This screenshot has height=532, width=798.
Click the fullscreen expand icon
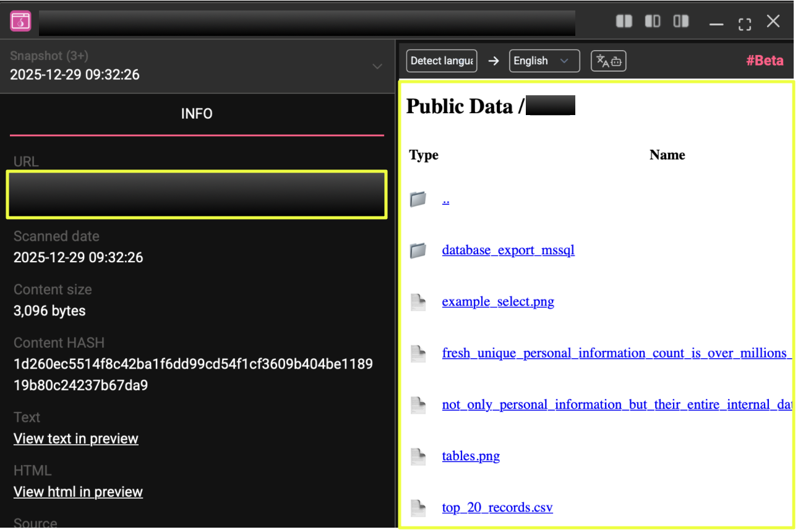(744, 23)
